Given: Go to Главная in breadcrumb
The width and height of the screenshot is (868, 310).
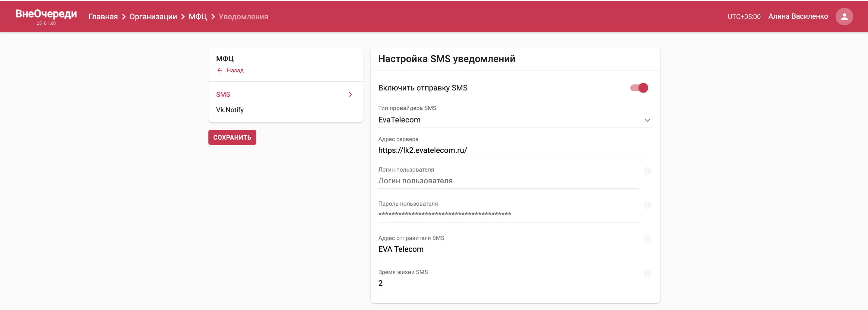Looking at the screenshot, I should click(x=103, y=17).
